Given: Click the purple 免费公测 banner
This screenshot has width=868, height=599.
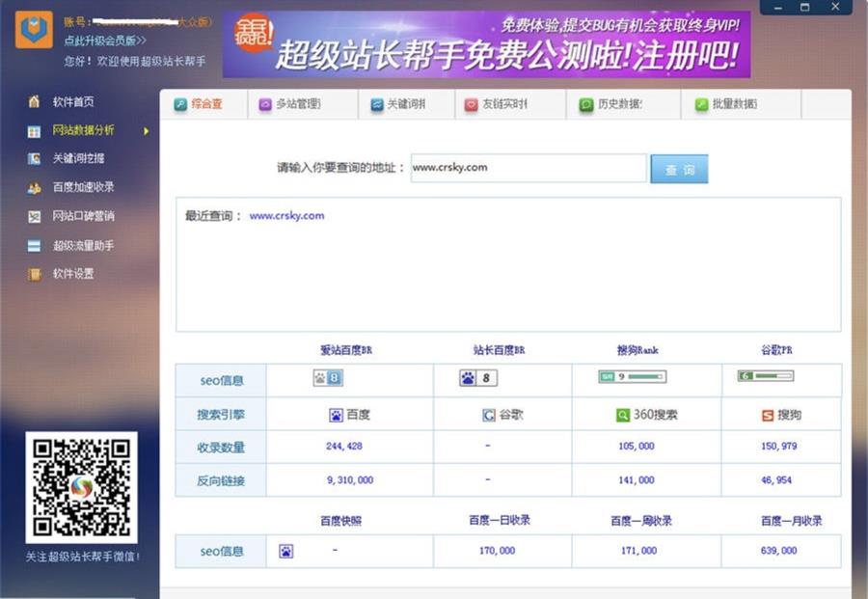Looking at the screenshot, I should point(487,44).
